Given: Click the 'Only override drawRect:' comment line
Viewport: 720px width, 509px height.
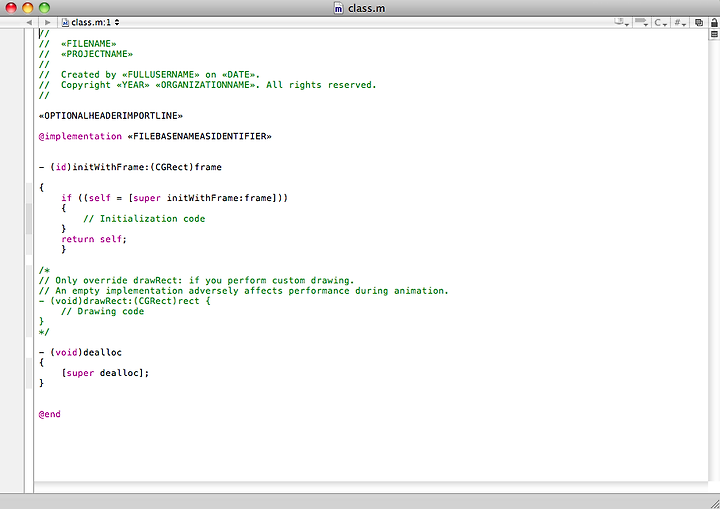Looking at the screenshot, I should pos(197,280).
